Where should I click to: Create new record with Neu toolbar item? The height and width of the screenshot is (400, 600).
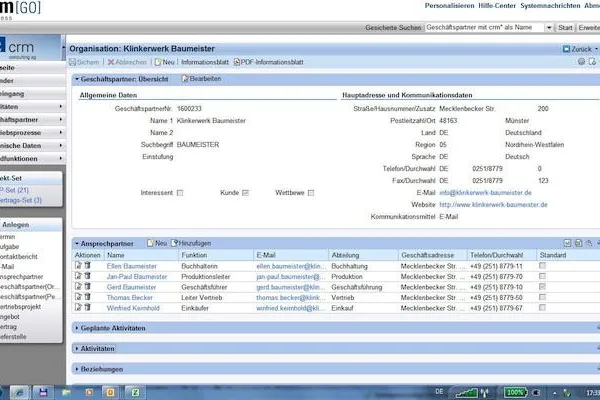coord(165,62)
